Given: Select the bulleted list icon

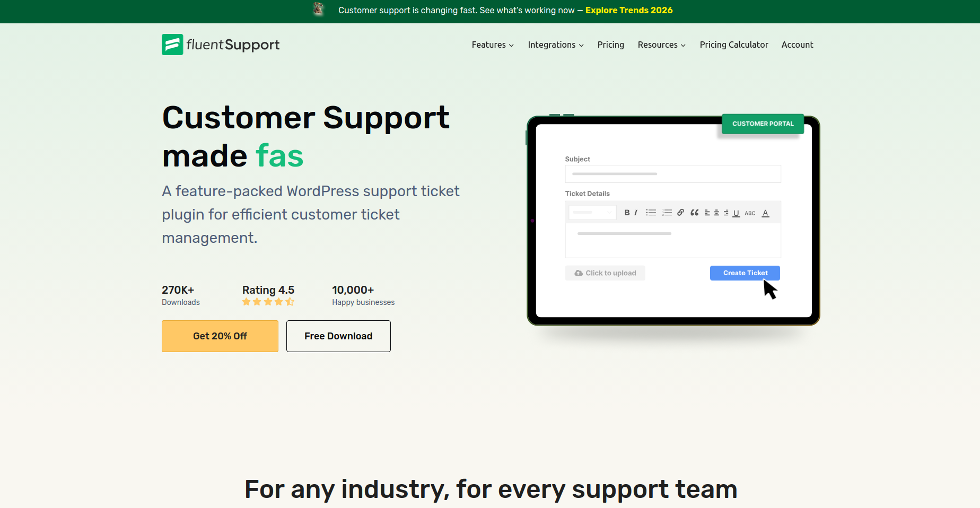Looking at the screenshot, I should (x=651, y=213).
